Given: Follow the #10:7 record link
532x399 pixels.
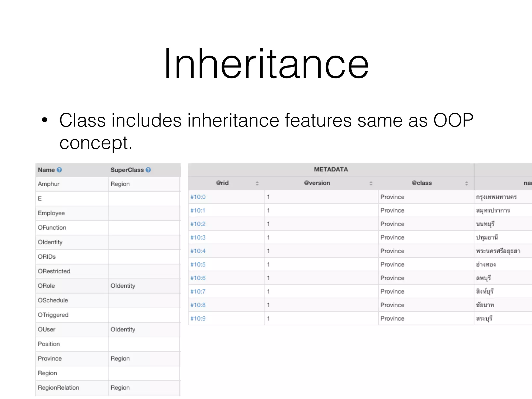Looking at the screenshot, I should point(198,291).
